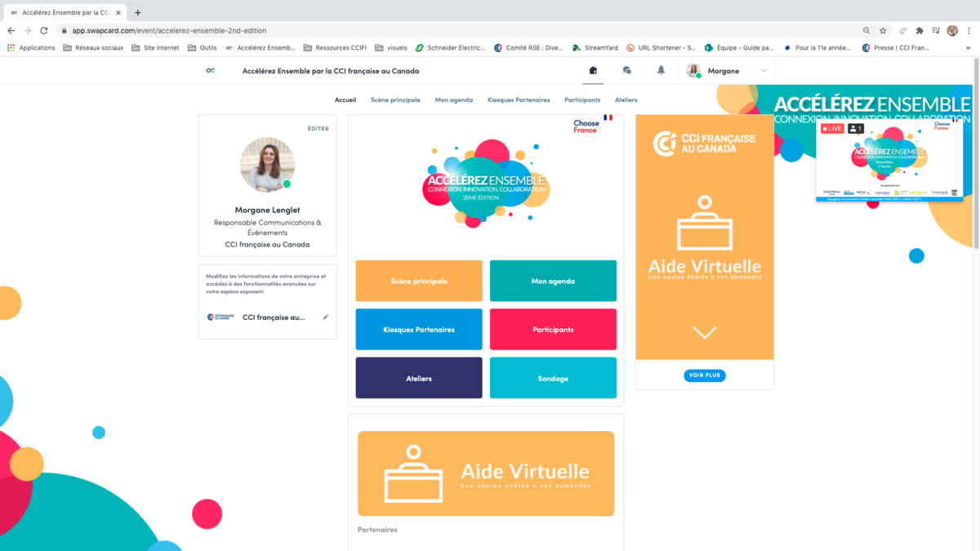
Task: Open Chrome extensions puzzle icon
Action: point(920,31)
